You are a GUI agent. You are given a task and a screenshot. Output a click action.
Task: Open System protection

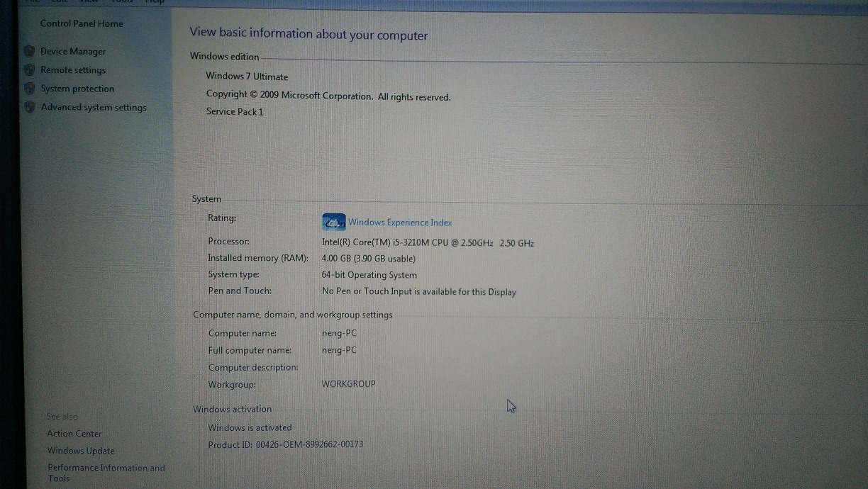point(77,89)
